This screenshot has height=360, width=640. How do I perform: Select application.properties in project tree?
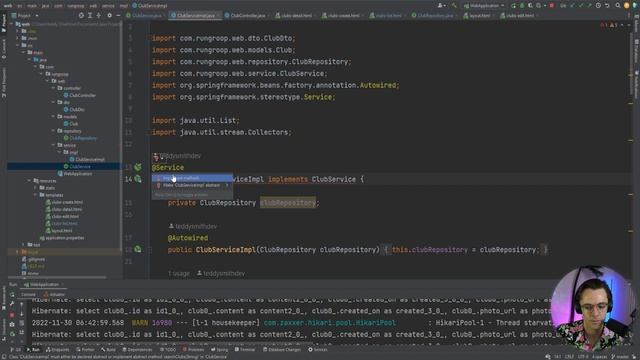click(62, 238)
